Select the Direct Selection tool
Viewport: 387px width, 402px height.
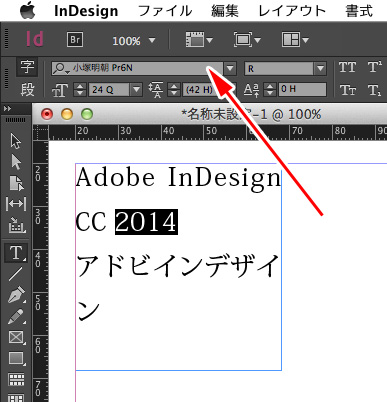(x=16, y=162)
